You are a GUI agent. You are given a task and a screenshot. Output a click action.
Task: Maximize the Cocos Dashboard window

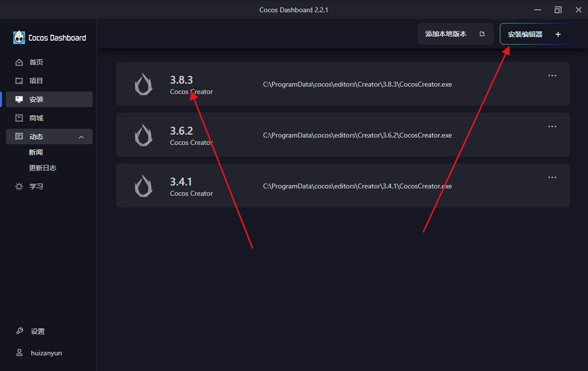click(x=558, y=10)
